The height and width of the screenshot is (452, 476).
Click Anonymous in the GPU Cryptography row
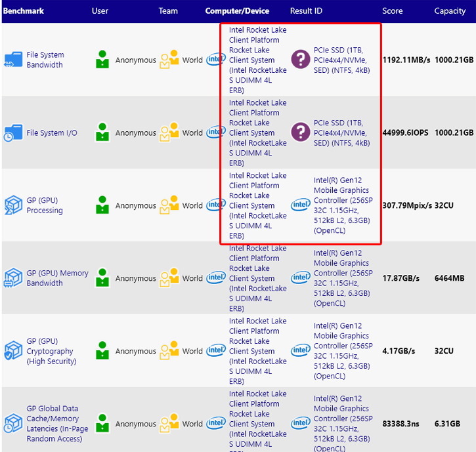point(135,351)
